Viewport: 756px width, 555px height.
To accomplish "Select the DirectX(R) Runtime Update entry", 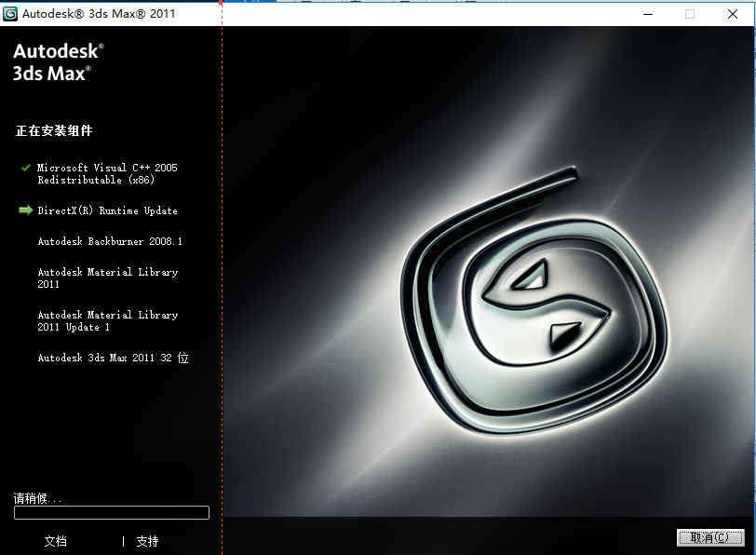I will tap(107, 210).
